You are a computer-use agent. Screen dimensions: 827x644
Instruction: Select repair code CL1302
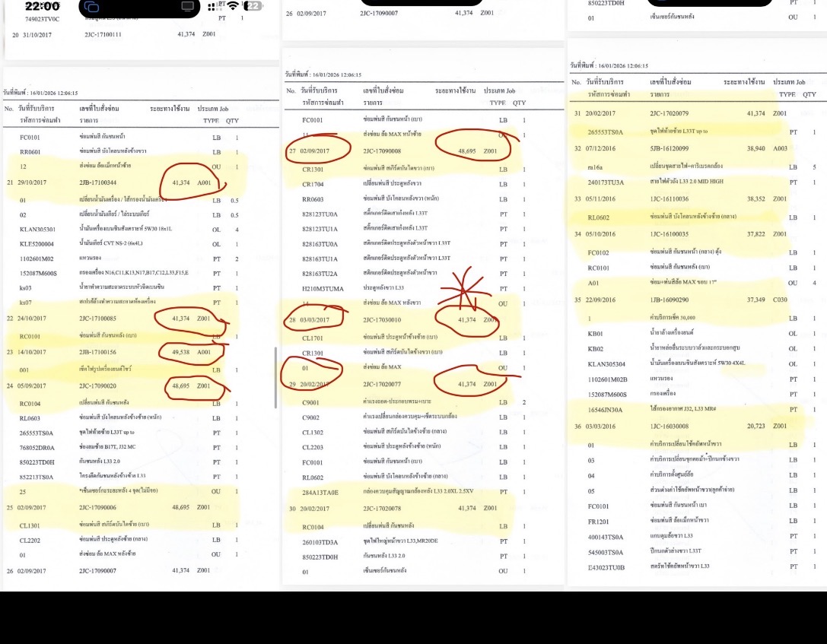313,432
